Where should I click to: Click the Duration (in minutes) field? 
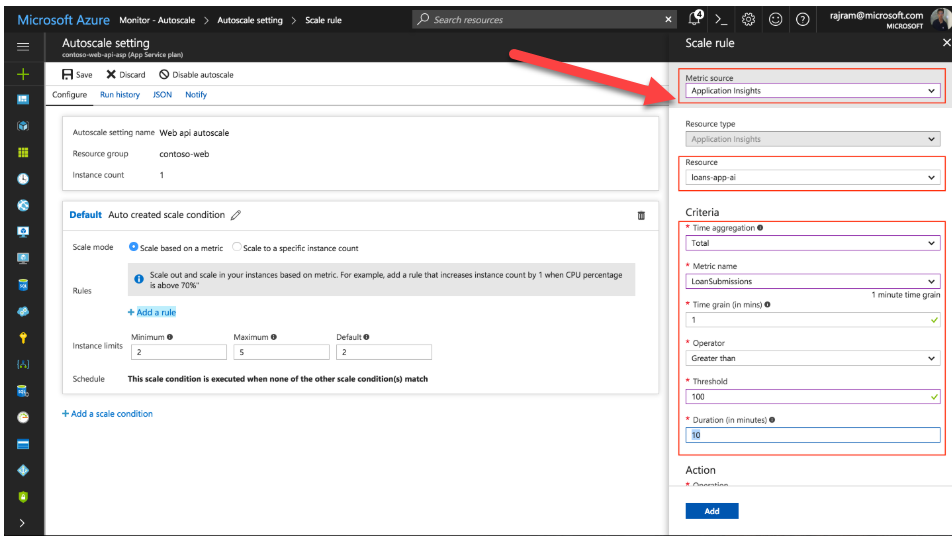[x=812, y=435]
